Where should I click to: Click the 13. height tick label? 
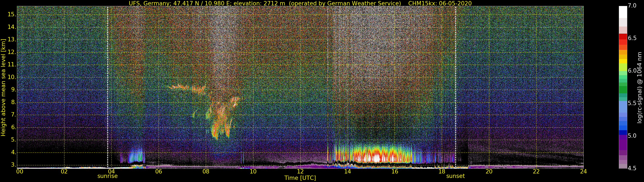(12, 40)
